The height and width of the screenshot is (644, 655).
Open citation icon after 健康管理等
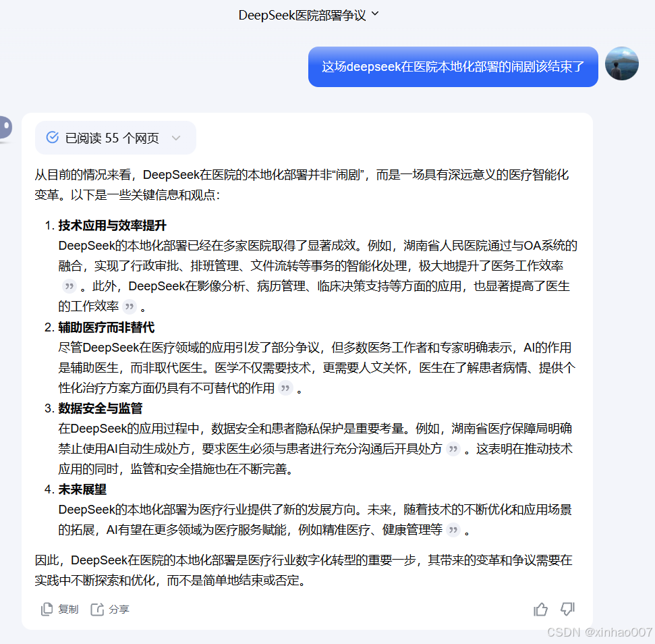click(x=453, y=531)
